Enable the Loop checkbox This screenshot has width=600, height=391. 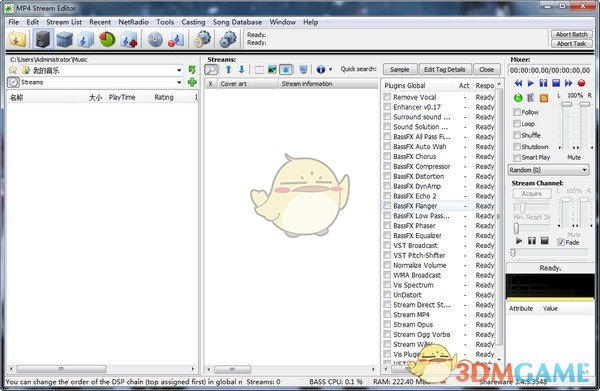[x=517, y=124]
